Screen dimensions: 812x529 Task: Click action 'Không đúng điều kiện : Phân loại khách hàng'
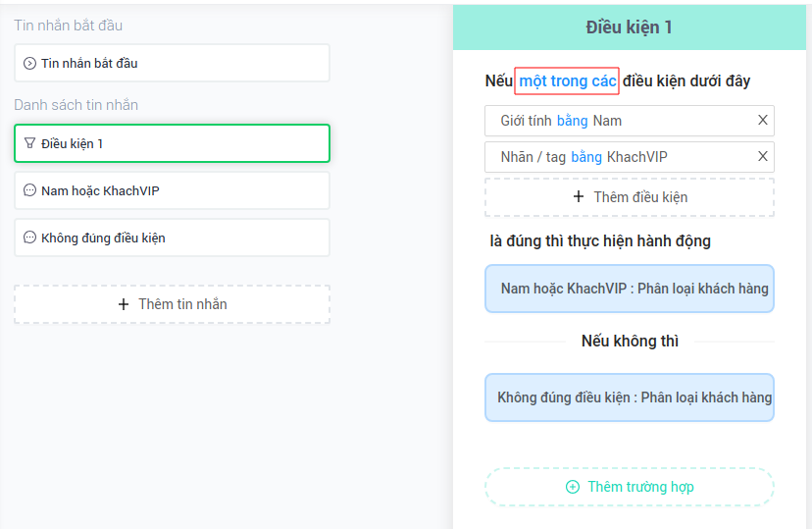point(630,397)
